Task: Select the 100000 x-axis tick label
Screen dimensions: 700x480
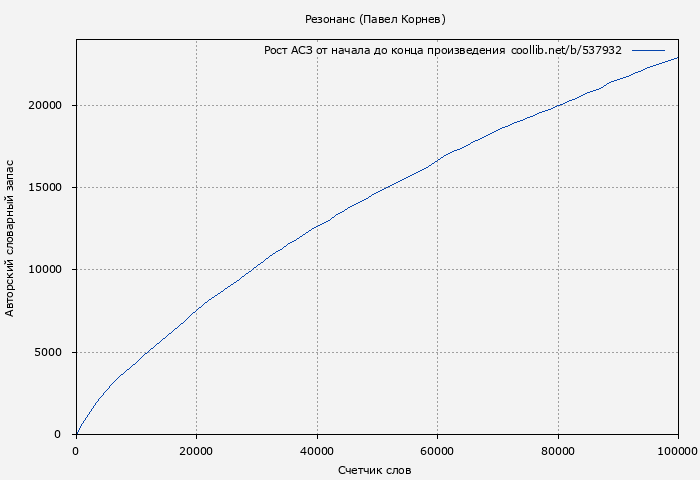Action: (x=678, y=451)
